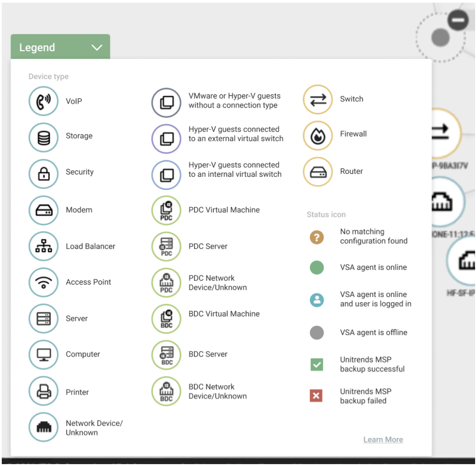Click the Access Point wifi icon
This screenshot has width=476, height=465.
(43, 282)
